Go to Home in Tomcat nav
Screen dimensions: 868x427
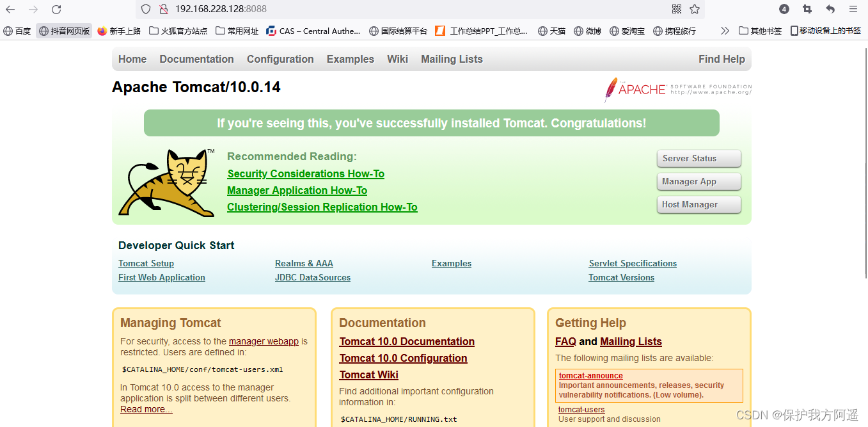pos(132,59)
